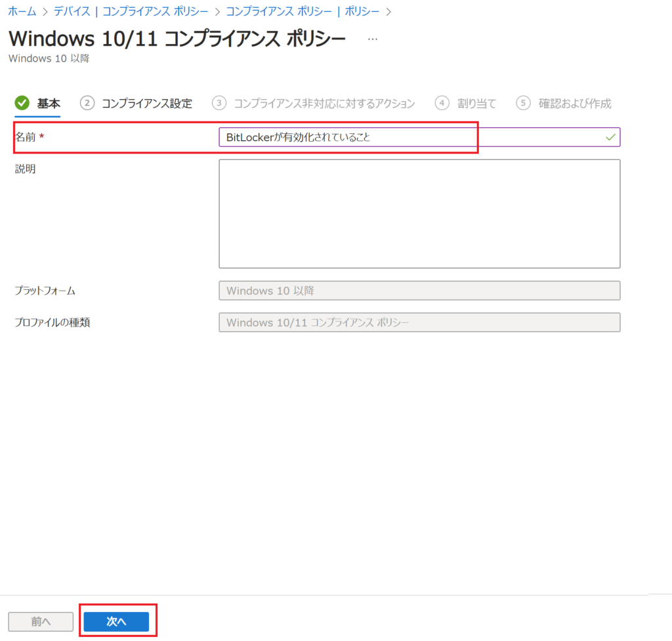Go to the コンプライアンス設定 tab
Viewport: 672px width, 641px height.
click(147, 103)
